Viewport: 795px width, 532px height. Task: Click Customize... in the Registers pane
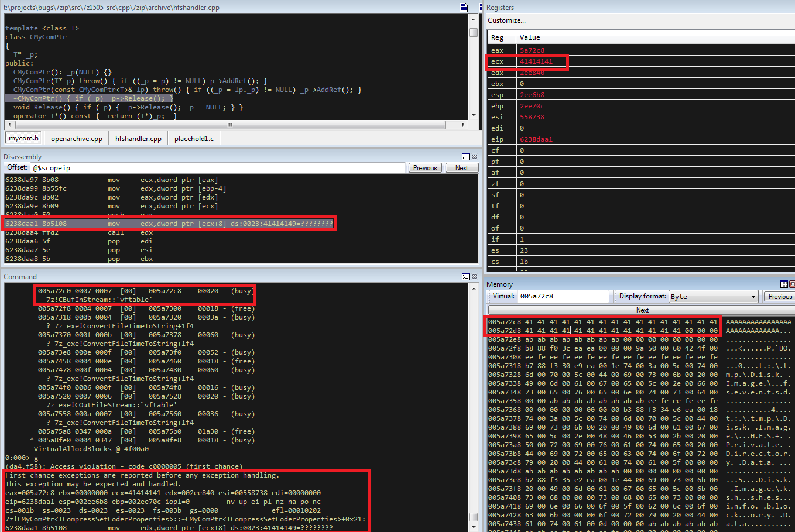pyautogui.click(x=507, y=20)
